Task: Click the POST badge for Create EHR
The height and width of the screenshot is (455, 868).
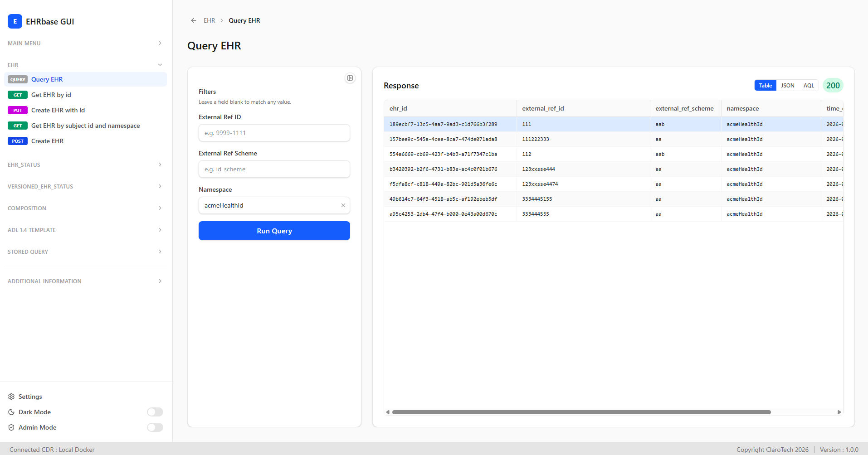Action: click(x=18, y=141)
